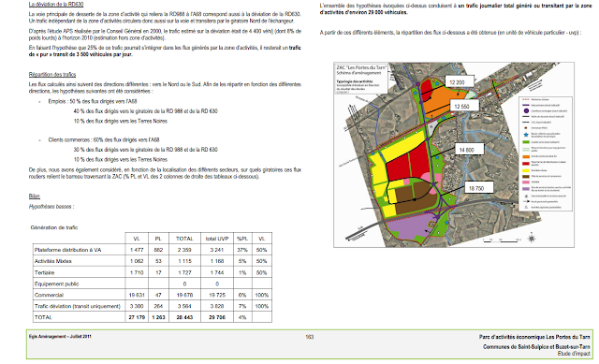This screenshot has width=599, height=364.
Task: Click the line "Emplois : 50 % des flux dirigés vers l'A68"
Action: tap(93, 102)
